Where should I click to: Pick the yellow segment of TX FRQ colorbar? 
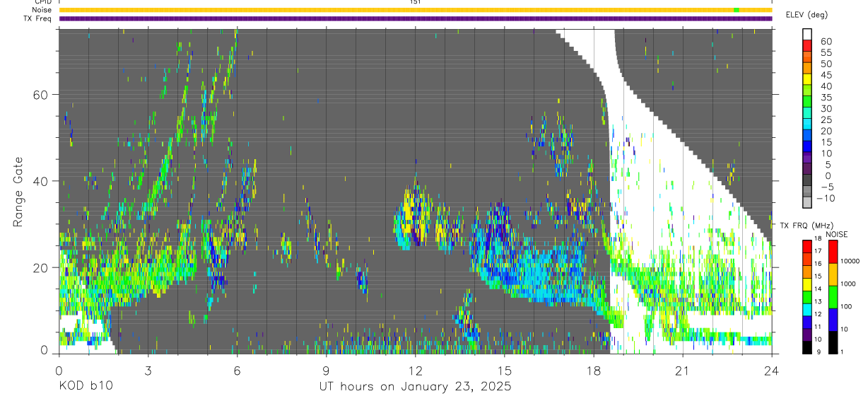(807, 284)
